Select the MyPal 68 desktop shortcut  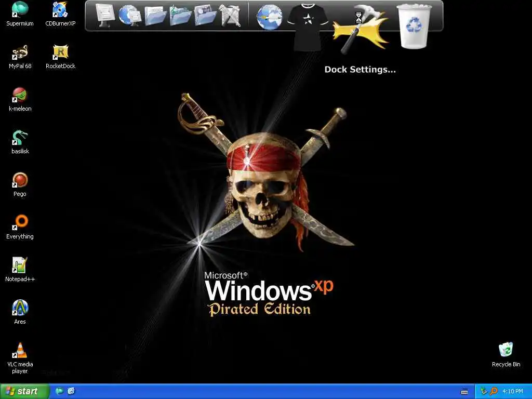tap(20, 57)
